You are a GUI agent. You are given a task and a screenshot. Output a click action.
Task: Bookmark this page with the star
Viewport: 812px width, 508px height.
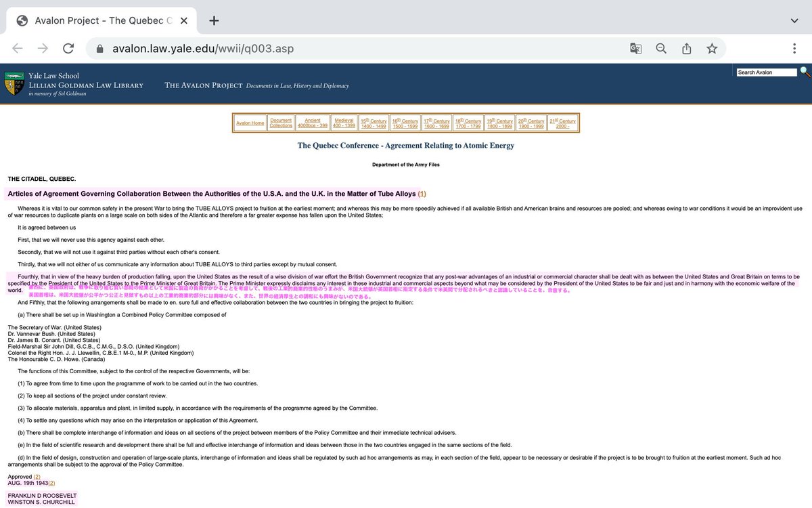712,49
